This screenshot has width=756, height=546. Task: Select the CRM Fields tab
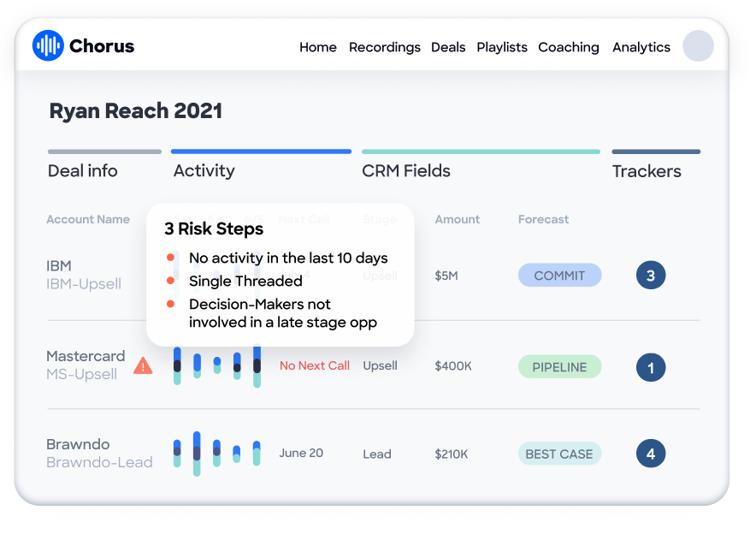point(406,171)
